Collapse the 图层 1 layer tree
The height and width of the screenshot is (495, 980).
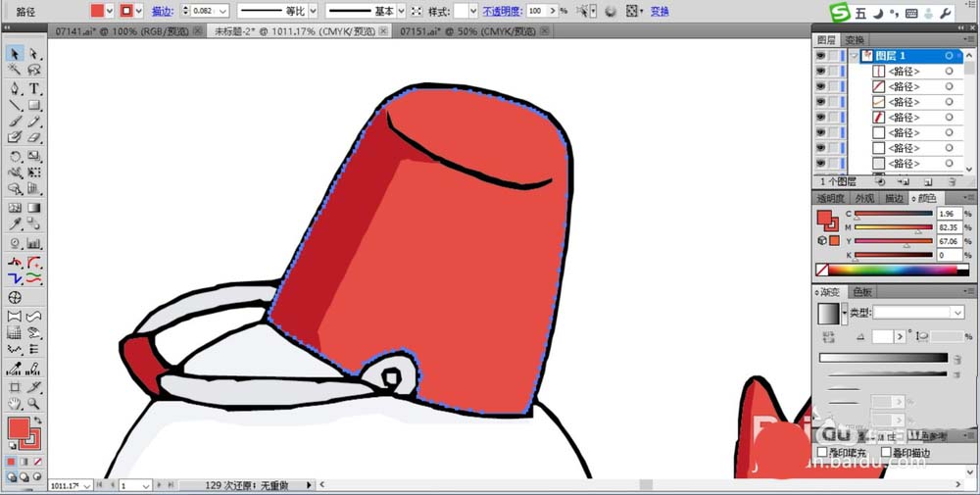(854, 56)
